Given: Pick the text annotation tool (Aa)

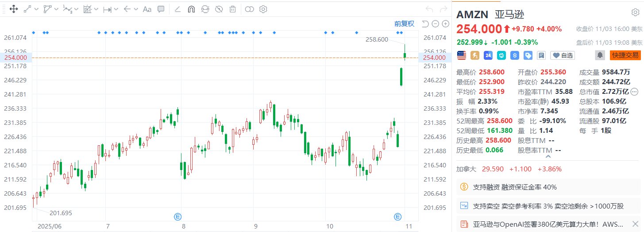Looking at the screenshot, I should tap(147, 9).
